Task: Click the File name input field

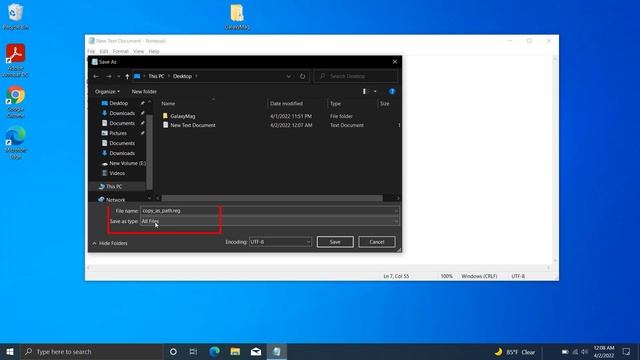Action: pyautogui.click(x=269, y=211)
